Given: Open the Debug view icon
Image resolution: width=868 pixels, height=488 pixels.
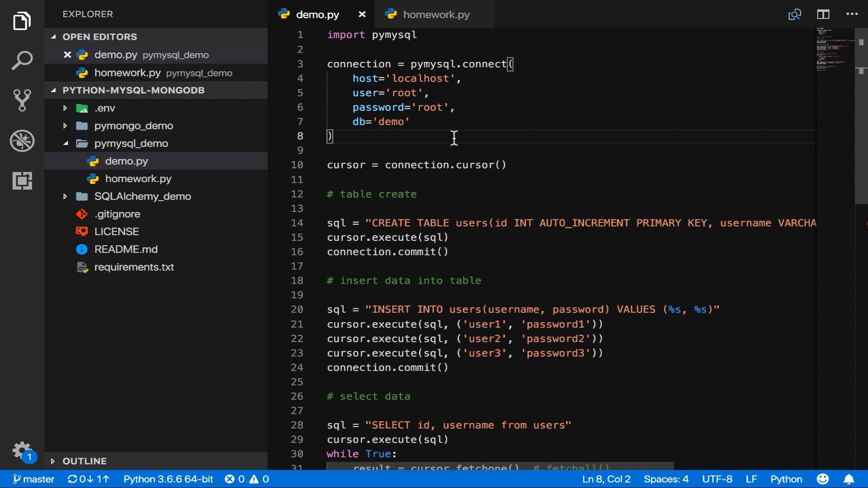Looking at the screenshot, I should tap(21, 141).
